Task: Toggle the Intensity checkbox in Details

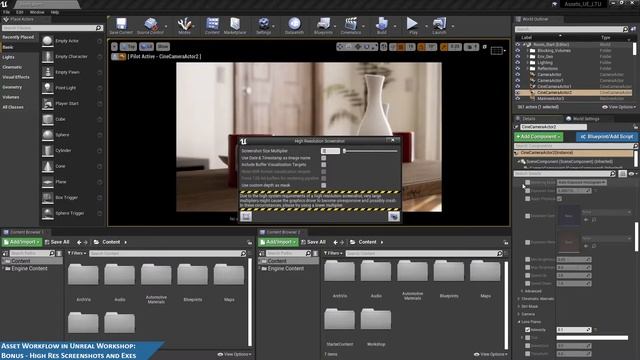Action: 528,329
